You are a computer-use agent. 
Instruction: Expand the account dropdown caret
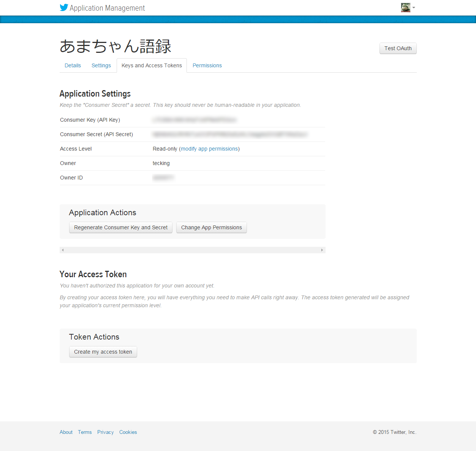coord(414,8)
